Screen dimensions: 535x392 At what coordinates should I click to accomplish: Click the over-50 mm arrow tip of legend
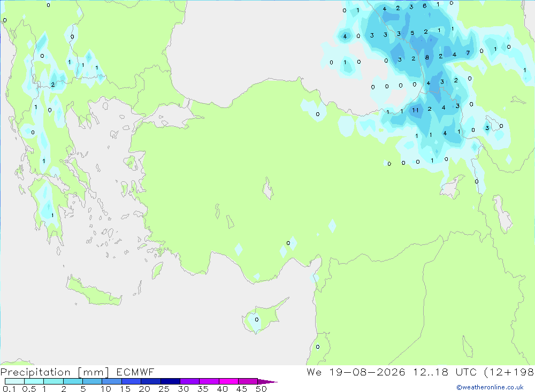click(x=267, y=382)
